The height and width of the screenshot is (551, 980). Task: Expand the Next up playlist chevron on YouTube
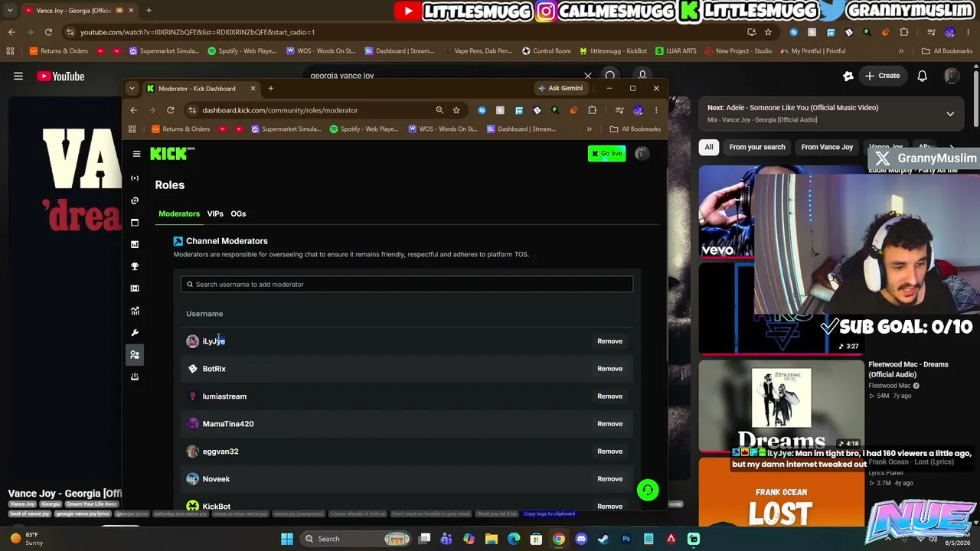(x=950, y=114)
